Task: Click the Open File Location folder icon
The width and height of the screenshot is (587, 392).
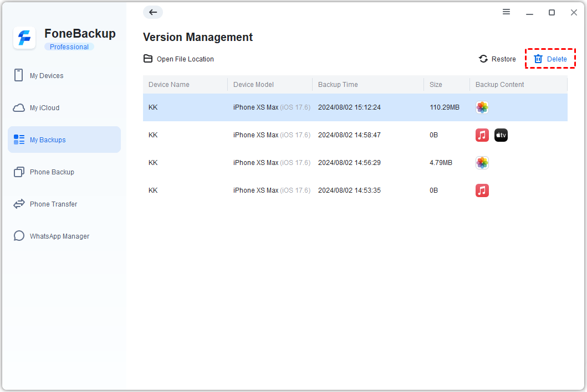Action: 148,59
